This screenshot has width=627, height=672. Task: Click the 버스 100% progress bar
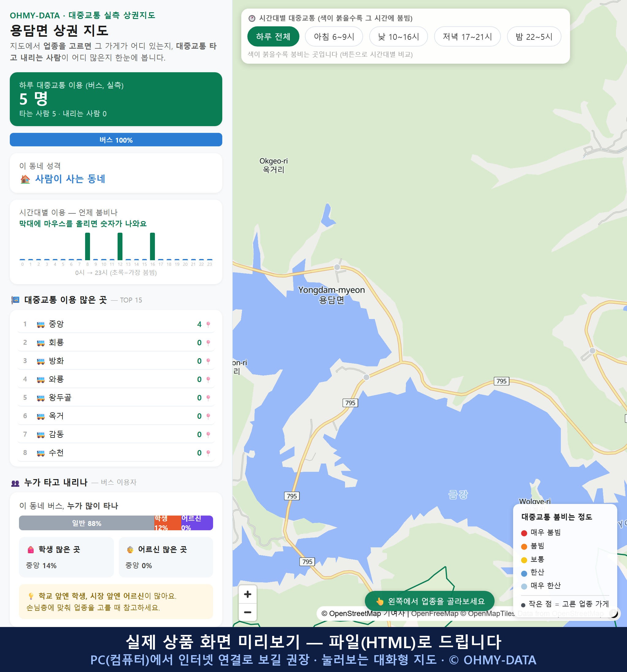(116, 140)
